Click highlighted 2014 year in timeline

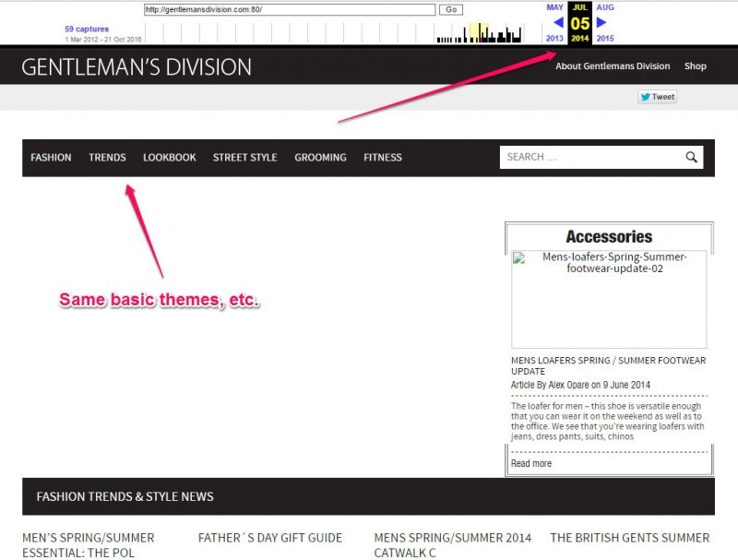coord(580,39)
